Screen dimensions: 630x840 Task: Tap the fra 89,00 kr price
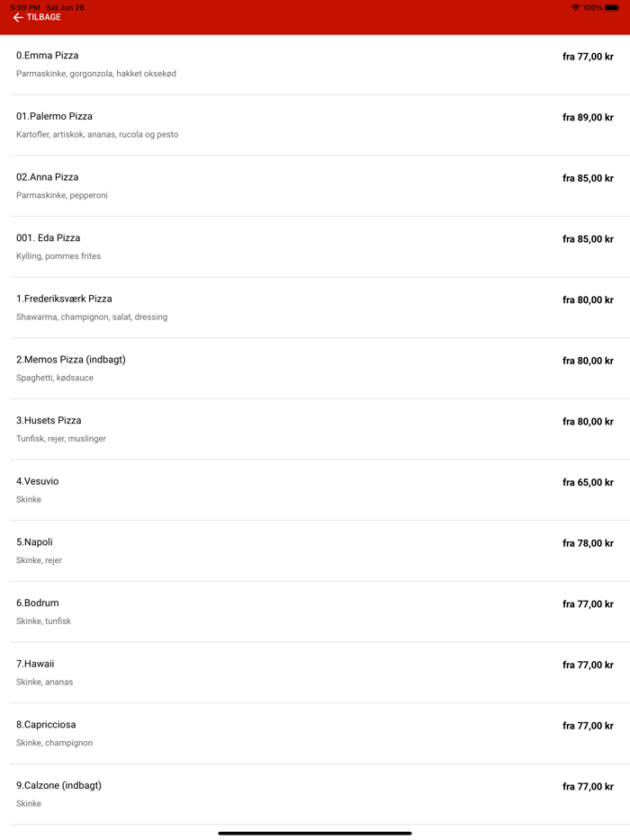(x=588, y=118)
